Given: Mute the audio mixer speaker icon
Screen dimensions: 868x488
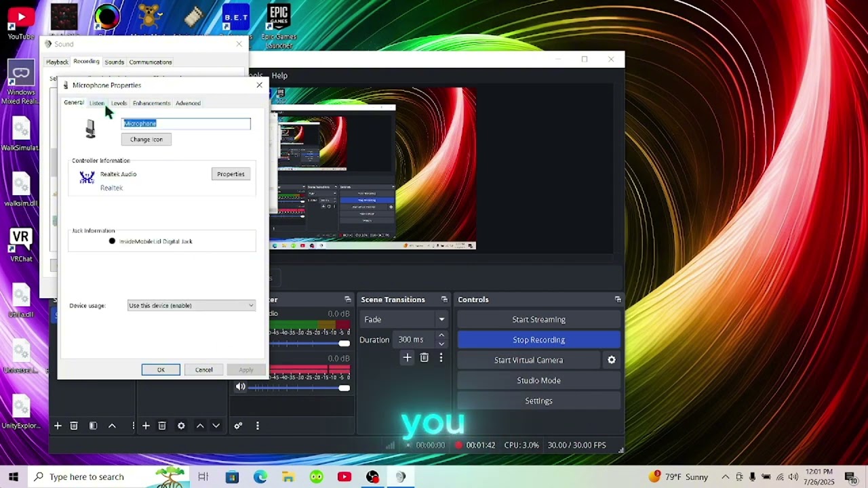Looking at the screenshot, I should tap(240, 387).
